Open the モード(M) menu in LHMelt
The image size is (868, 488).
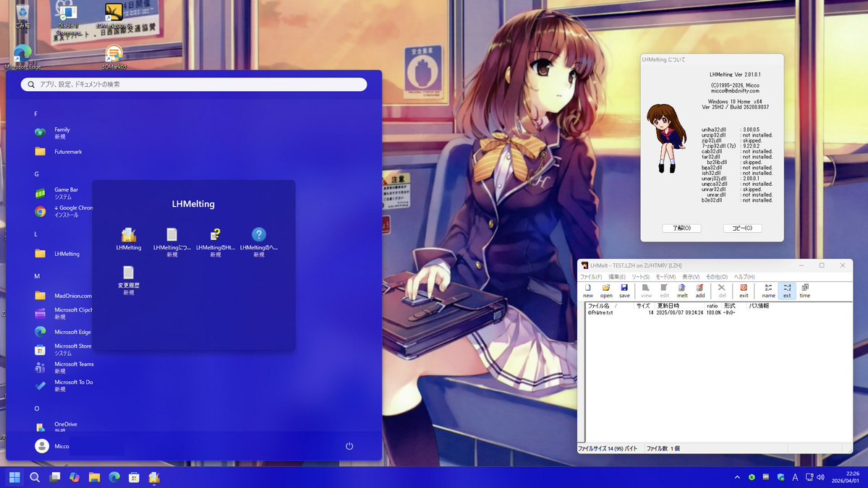665,277
